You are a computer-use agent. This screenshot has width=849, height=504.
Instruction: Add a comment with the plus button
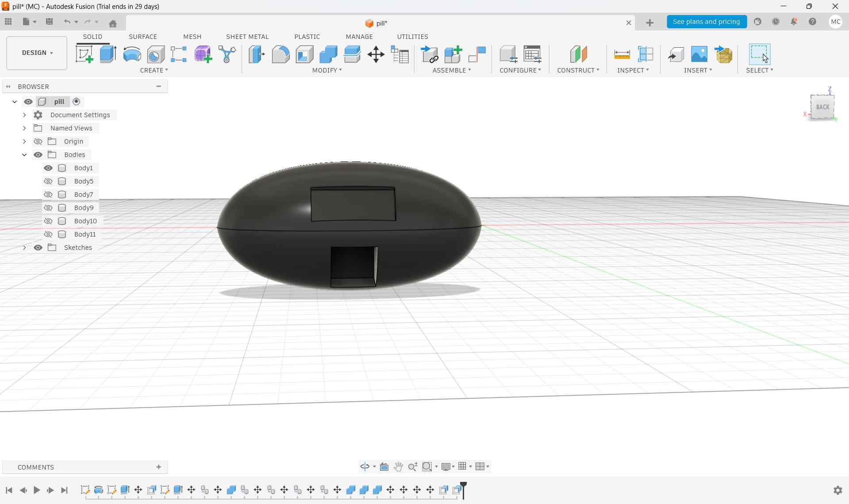tap(159, 467)
